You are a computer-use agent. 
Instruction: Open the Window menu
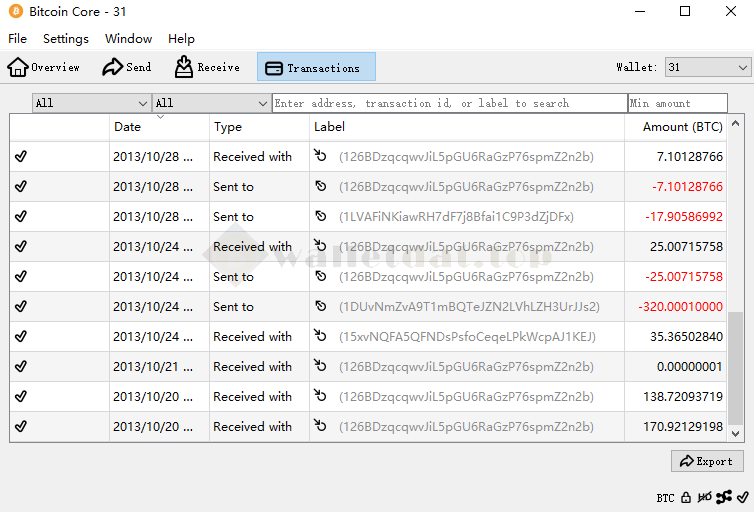pos(128,39)
